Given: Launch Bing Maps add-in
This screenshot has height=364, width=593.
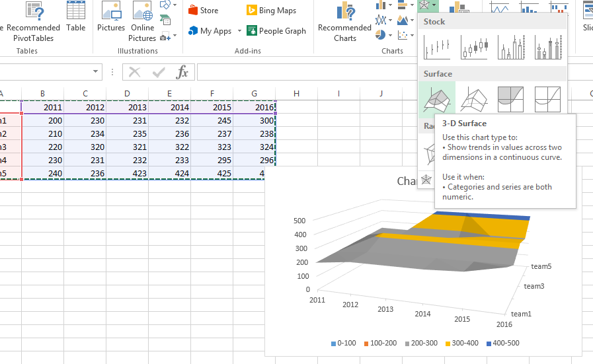Looking at the screenshot, I should point(271,10).
